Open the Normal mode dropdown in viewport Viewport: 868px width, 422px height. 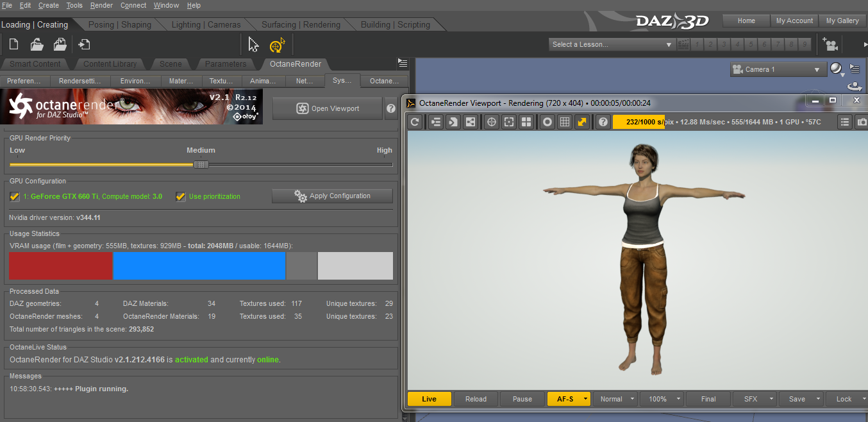(615, 399)
